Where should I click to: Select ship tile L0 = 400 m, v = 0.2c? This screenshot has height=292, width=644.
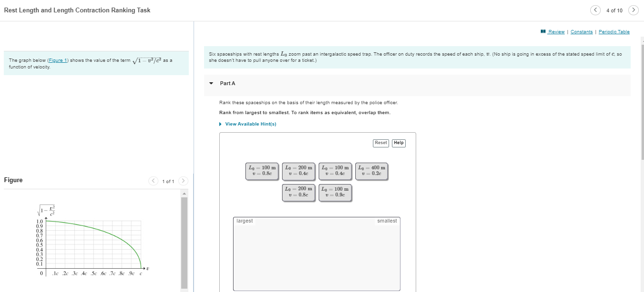point(372,171)
